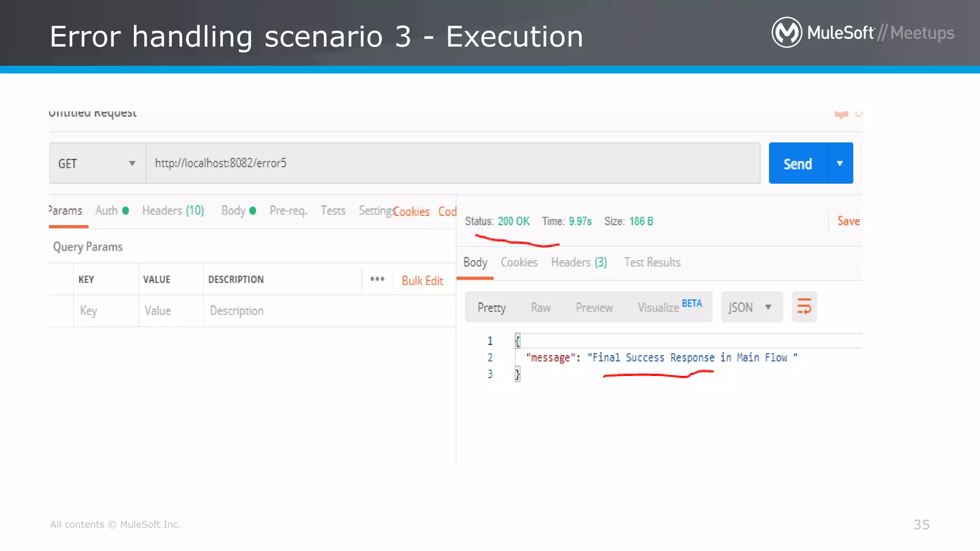980x551 pixels.
Task: Select the Raw view
Action: click(541, 308)
